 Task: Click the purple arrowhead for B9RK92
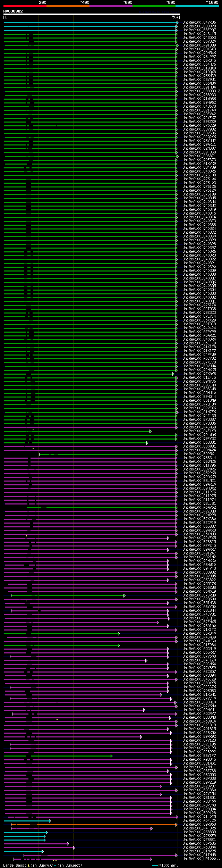[141, 737]
